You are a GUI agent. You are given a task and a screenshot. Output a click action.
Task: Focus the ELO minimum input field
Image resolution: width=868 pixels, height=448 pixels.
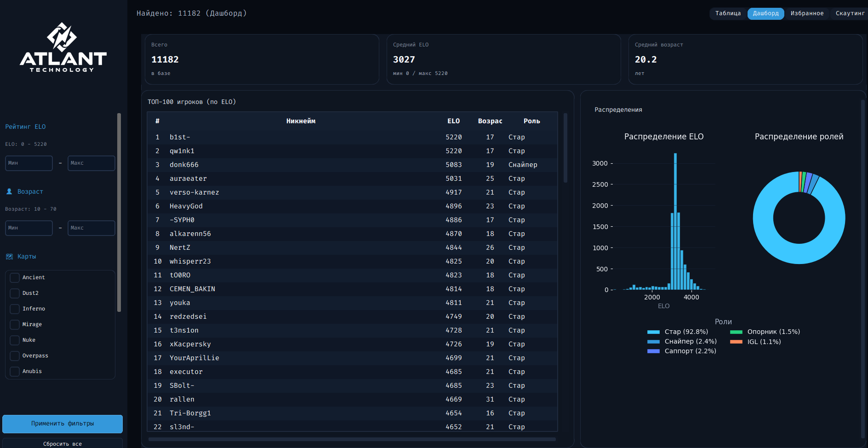pos(29,163)
